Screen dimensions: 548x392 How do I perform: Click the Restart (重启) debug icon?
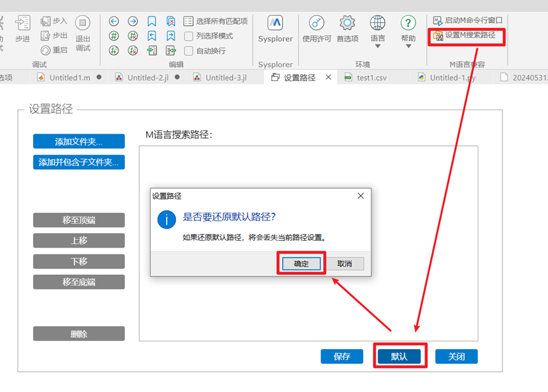[46, 50]
